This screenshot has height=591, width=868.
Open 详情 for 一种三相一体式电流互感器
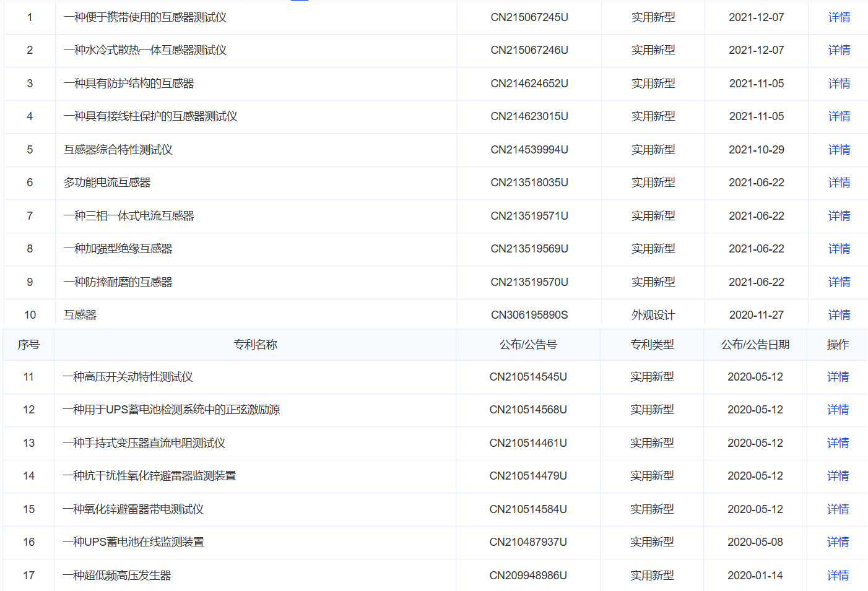(x=839, y=216)
